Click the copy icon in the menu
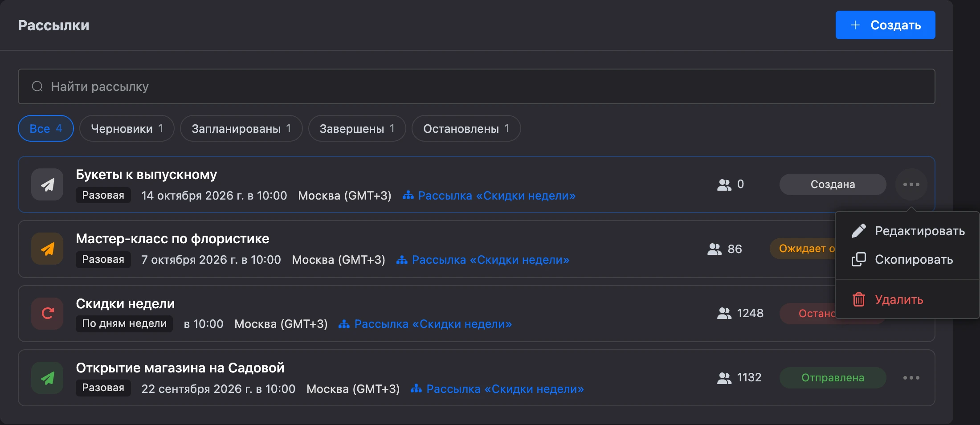Viewport: 980px width, 425px height. tap(858, 259)
